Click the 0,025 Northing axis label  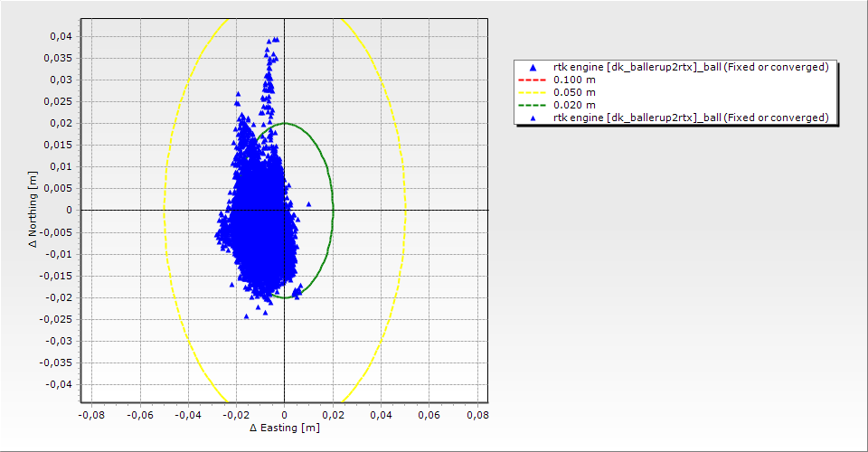click(x=58, y=101)
